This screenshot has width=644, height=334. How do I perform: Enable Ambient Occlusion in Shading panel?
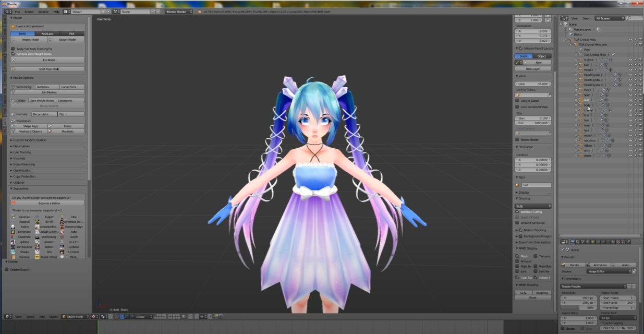click(x=517, y=223)
